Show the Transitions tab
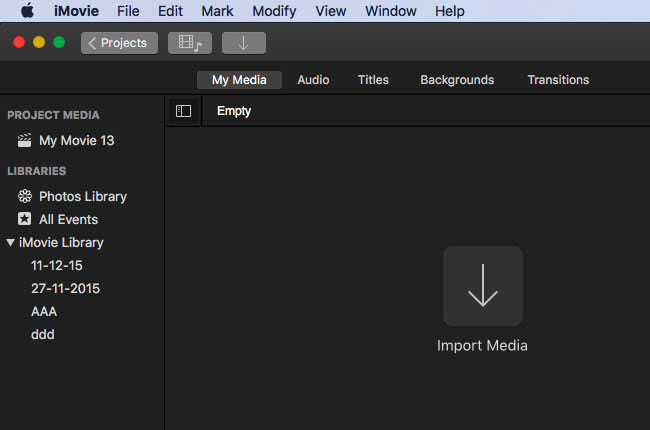 tap(558, 80)
